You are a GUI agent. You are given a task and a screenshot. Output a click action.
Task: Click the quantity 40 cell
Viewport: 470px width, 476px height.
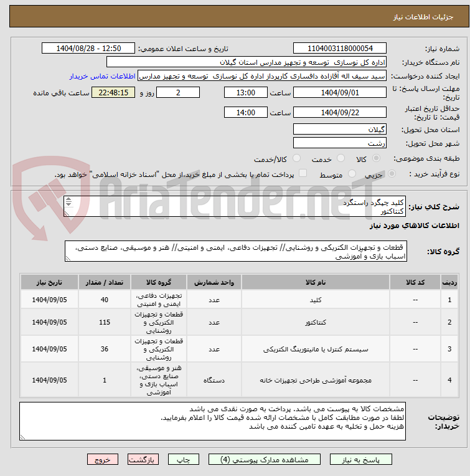105,300
